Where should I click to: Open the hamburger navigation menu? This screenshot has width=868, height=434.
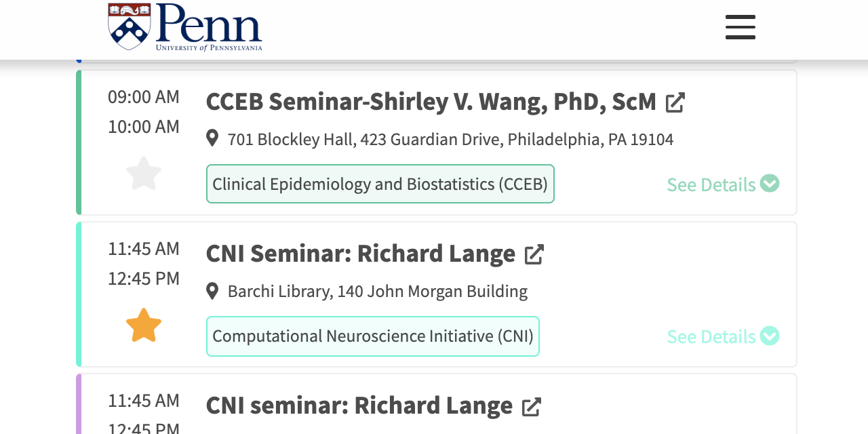point(740,27)
